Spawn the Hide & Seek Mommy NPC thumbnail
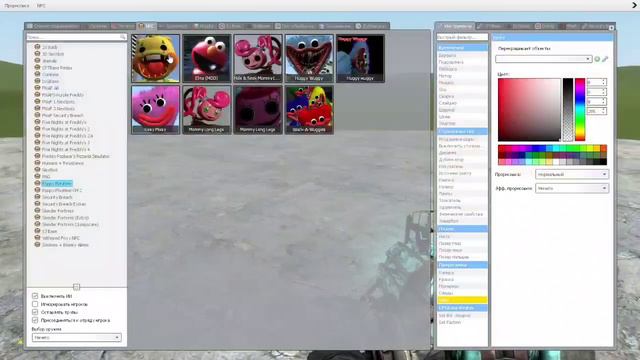The height and width of the screenshot is (360, 640). pyautogui.click(x=258, y=58)
